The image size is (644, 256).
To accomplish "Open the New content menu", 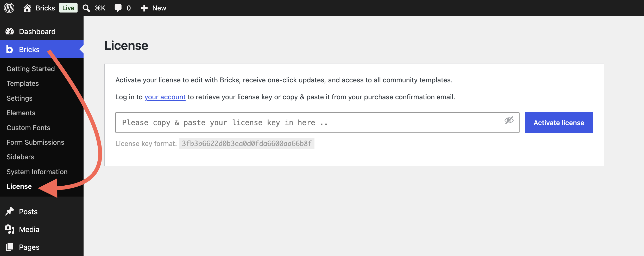I will click(159, 8).
